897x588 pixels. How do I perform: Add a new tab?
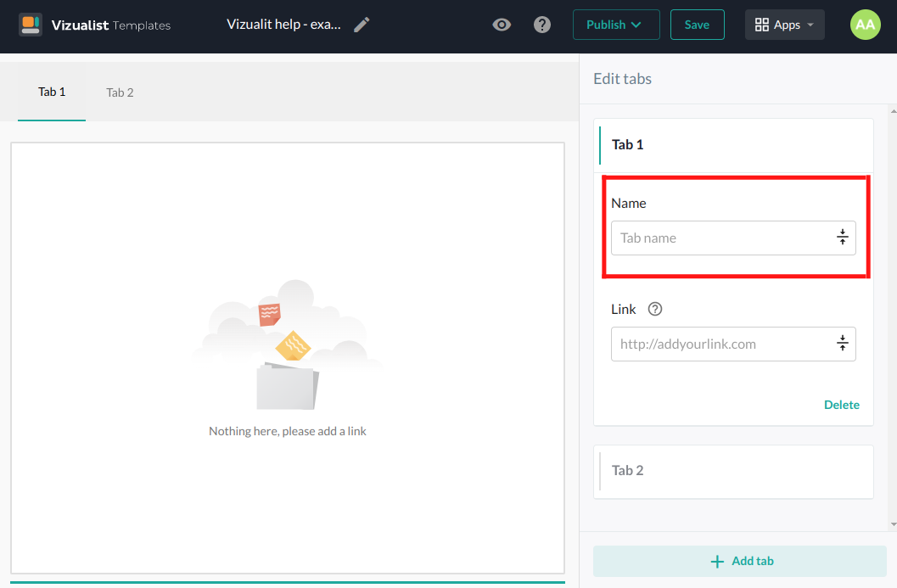point(739,561)
